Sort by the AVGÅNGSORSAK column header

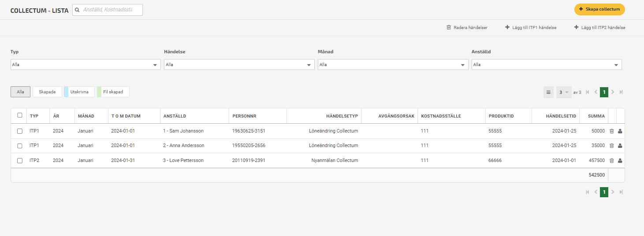pos(396,116)
